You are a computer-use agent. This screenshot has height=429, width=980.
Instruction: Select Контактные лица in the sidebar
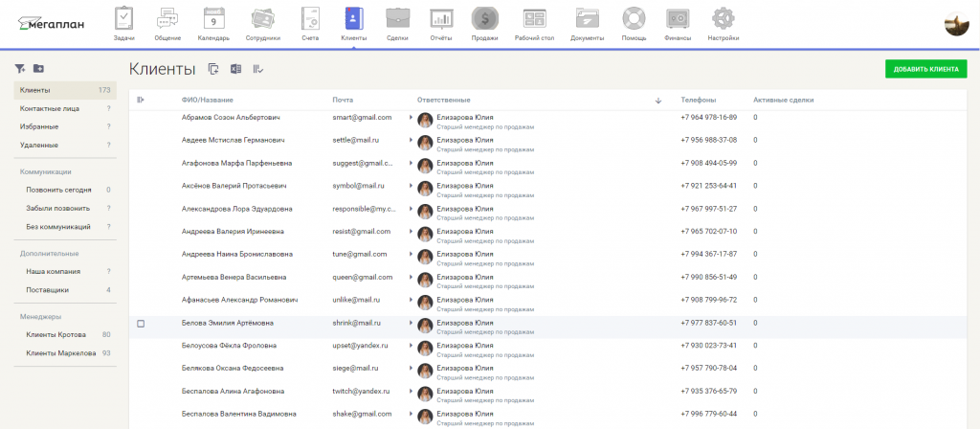click(x=44, y=108)
